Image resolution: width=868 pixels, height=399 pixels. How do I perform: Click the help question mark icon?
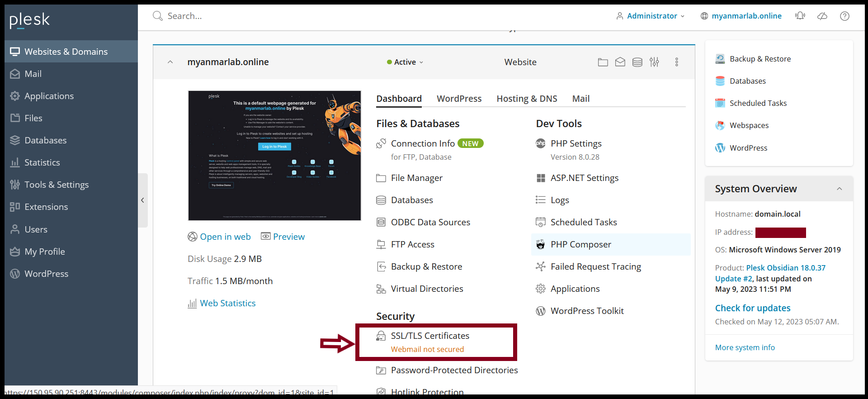tap(844, 16)
